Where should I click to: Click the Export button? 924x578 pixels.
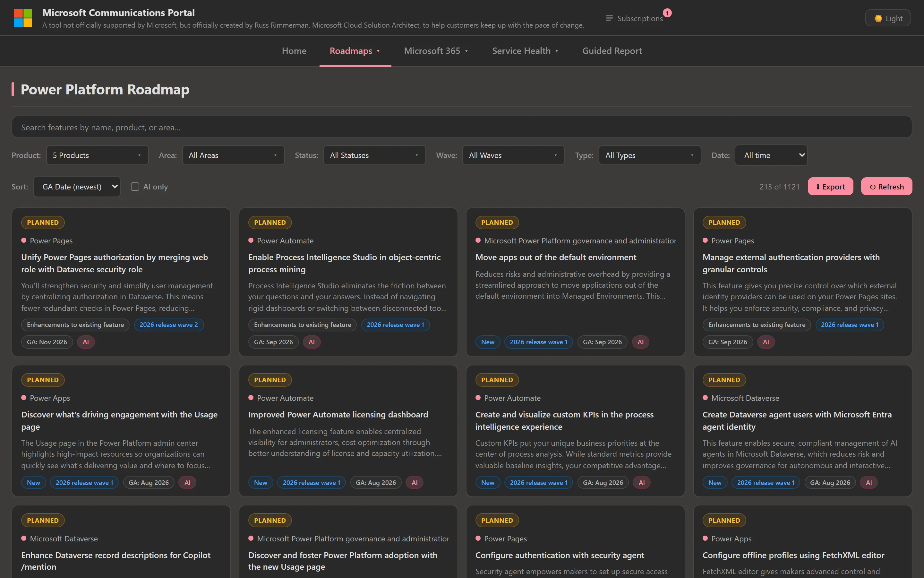(830, 187)
